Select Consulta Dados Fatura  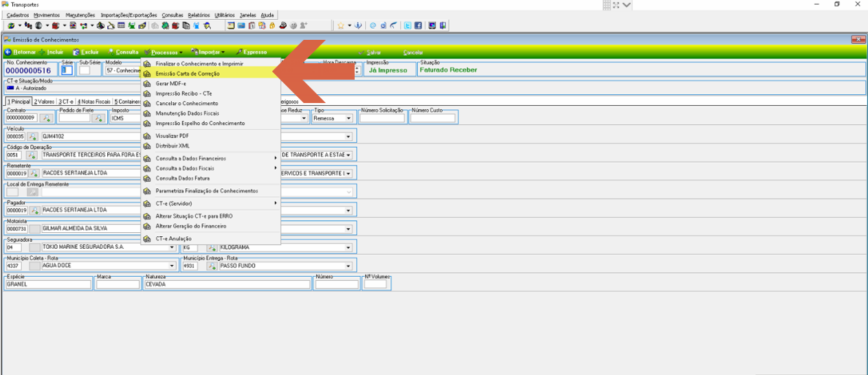pyautogui.click(x=210, y=179)
